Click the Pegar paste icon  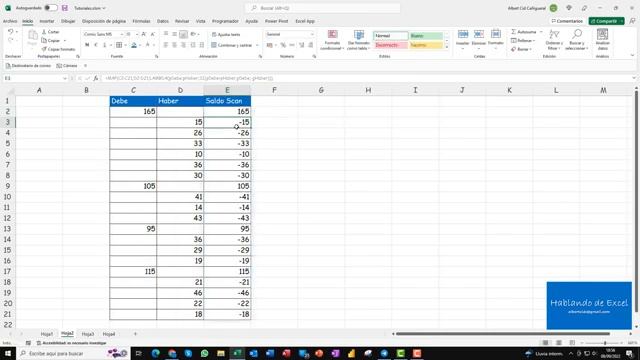32,39
